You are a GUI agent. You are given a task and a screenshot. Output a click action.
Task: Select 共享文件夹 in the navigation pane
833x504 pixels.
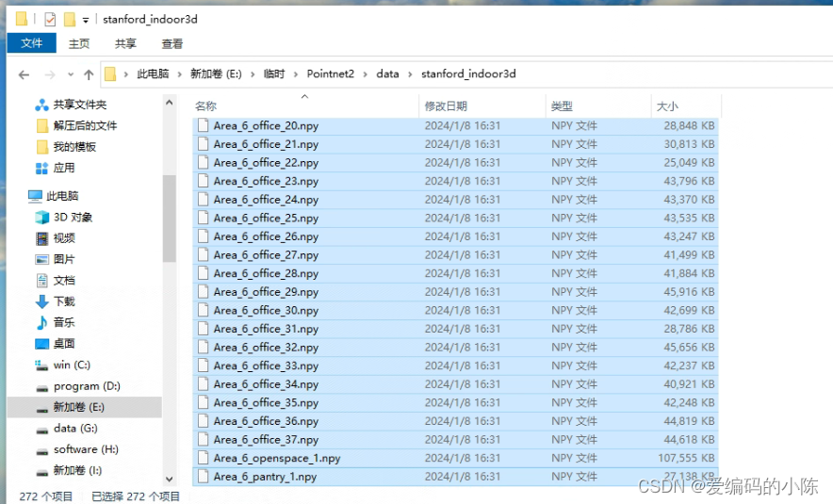pos(80,105)
